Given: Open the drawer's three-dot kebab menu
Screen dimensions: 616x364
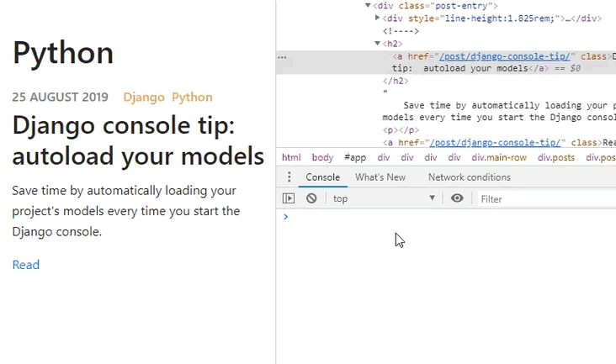Looking at the screenshot, I should pyautogui.click(x=289, y=177).
